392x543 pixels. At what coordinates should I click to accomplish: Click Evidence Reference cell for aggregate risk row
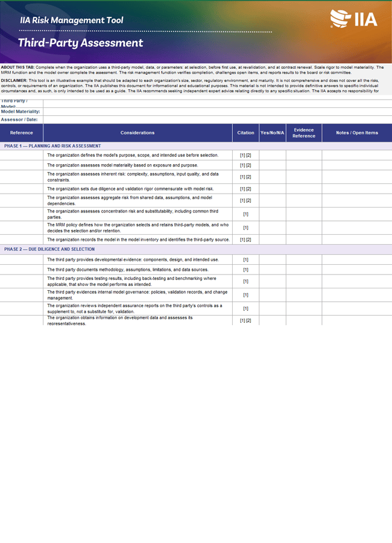click(x=304, y=200)
